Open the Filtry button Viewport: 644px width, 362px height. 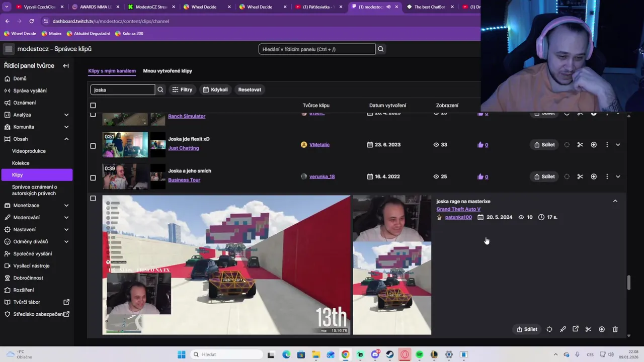click(x=182, y=89)
